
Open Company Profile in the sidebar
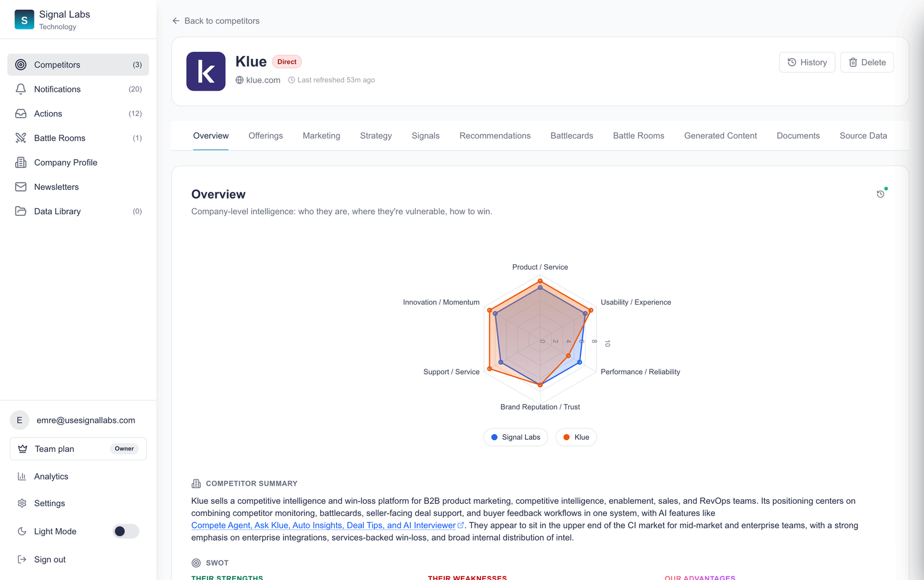[78, 162]
